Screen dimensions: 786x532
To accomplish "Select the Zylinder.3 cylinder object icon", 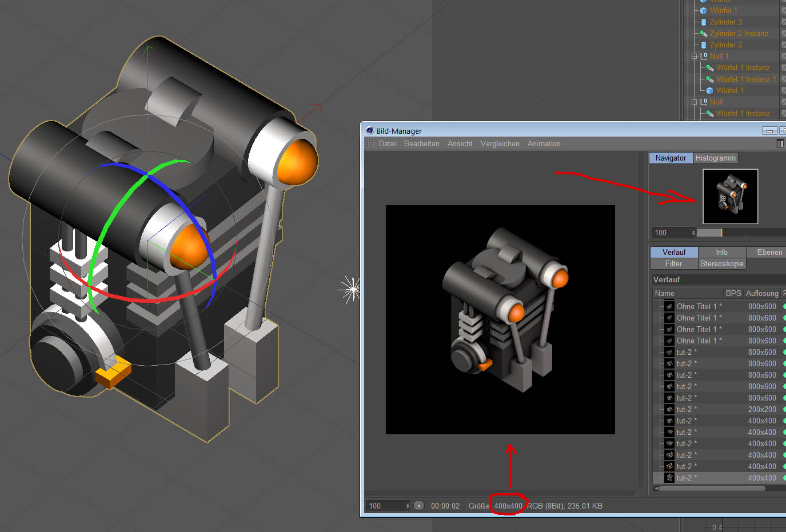I will coord(704,22).
